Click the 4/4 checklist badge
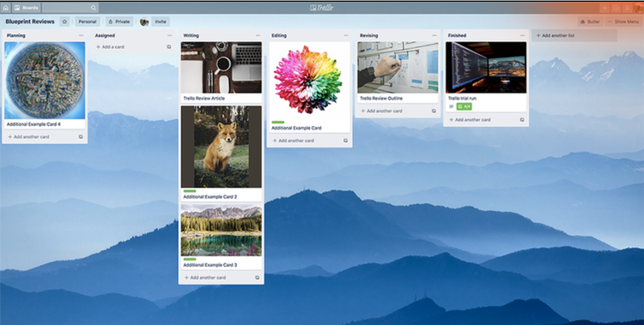The width and height of the screenshot is (644, 325). (x=464, y=106)
